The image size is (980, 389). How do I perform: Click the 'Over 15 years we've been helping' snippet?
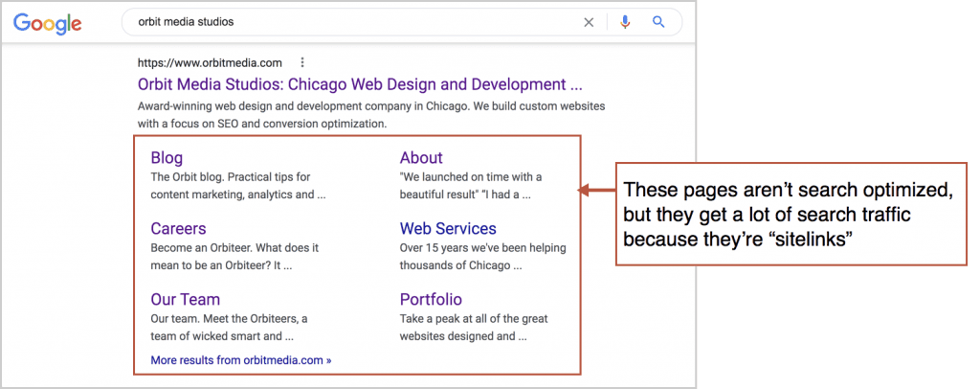[483, 257]
